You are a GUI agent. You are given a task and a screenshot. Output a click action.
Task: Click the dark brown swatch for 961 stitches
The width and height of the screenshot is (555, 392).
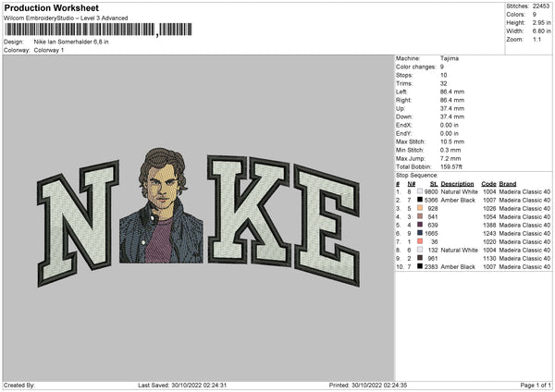(x=420, y=258)
